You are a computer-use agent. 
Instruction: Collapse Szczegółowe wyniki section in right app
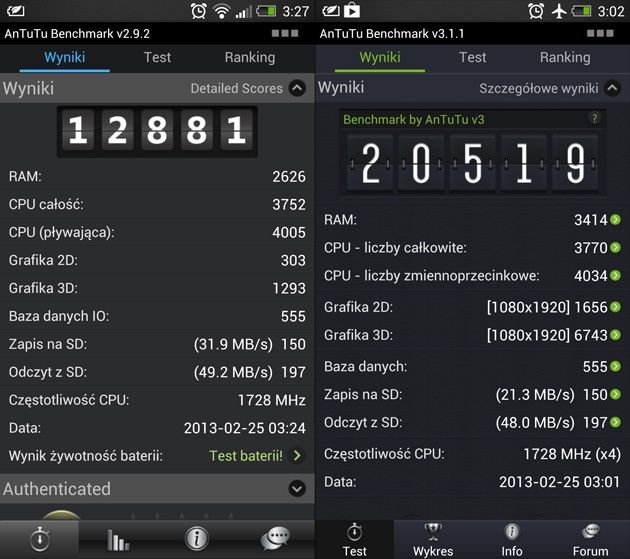(x=612, y=88)
